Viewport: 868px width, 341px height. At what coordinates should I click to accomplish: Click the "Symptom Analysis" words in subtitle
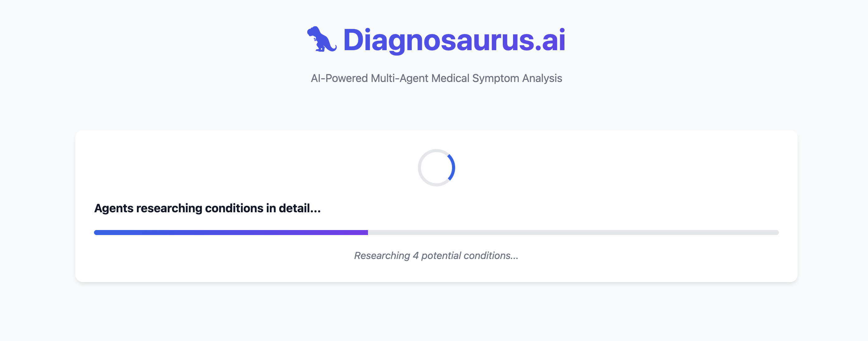click(517, 78)
